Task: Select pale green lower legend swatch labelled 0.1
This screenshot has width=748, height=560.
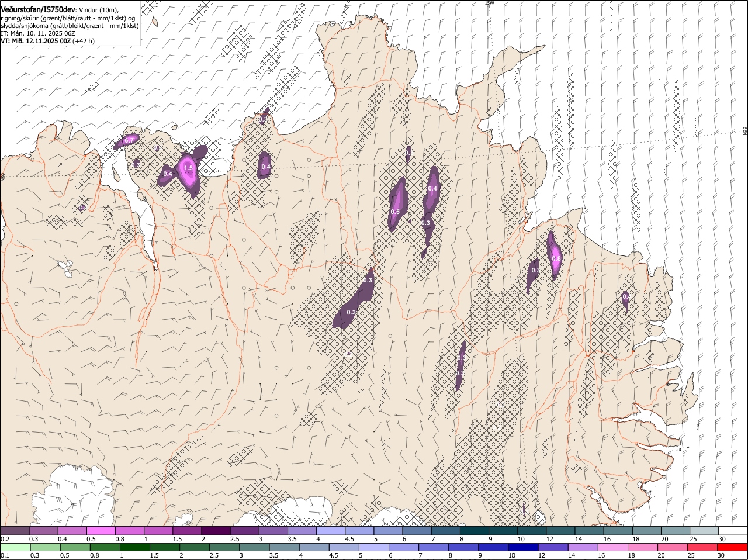Action: pyautogui.click(x=16, y=547)
